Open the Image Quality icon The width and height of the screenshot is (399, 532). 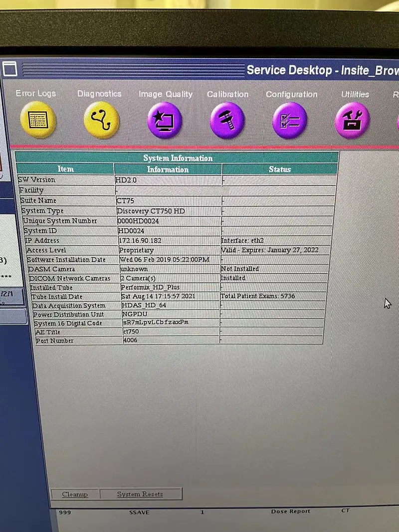(x=165, y=121)
